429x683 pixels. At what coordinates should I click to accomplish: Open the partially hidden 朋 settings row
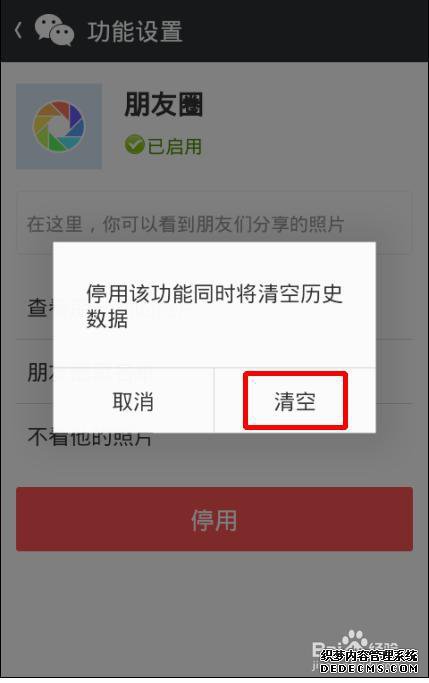pyautogui.click(x=35, y=372)
